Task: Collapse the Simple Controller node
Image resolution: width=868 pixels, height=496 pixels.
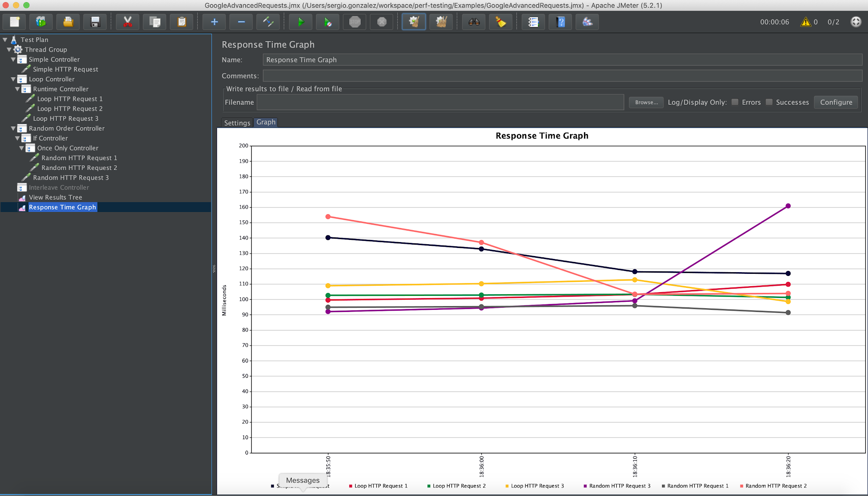Action: (13, 59)
